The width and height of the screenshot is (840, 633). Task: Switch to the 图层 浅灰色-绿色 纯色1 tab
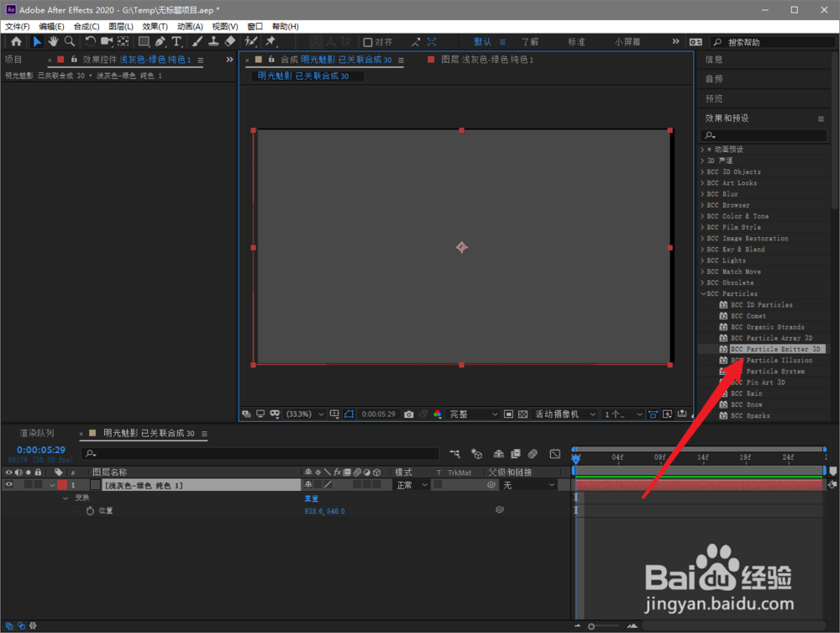[487, 60]
